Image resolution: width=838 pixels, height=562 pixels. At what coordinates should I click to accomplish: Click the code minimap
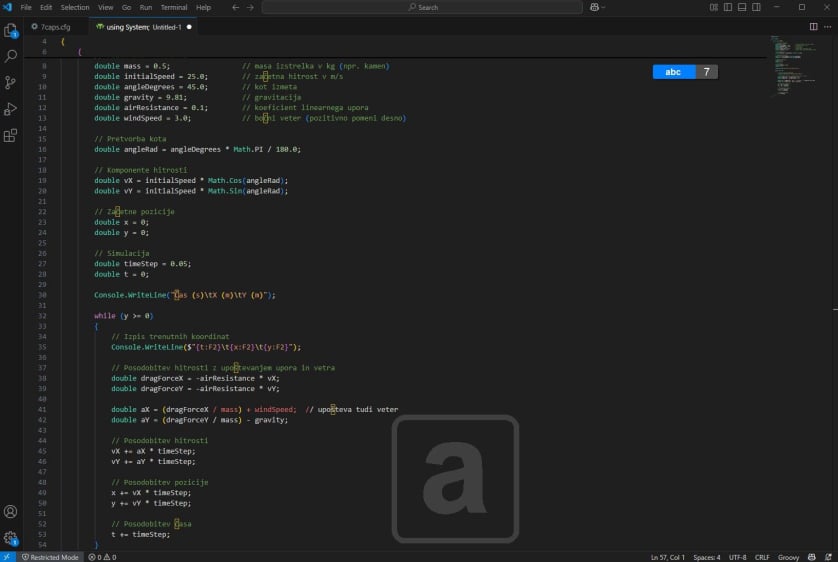(795, 66)
